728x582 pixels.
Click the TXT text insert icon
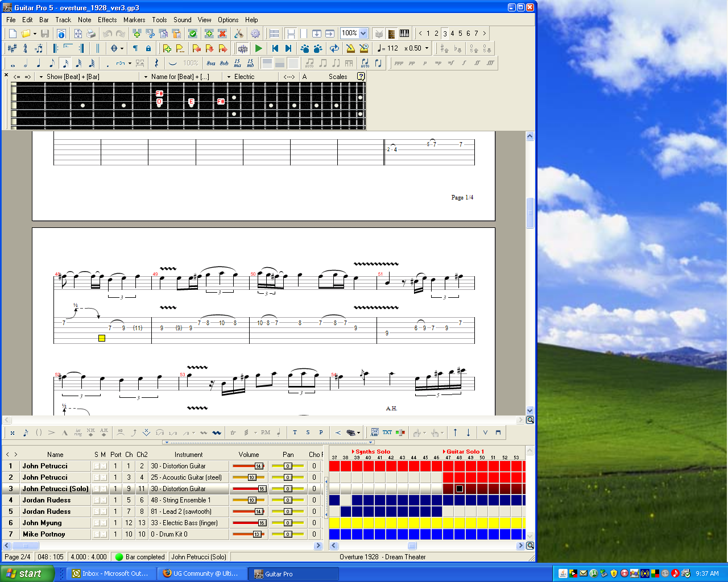coord(387,433)
